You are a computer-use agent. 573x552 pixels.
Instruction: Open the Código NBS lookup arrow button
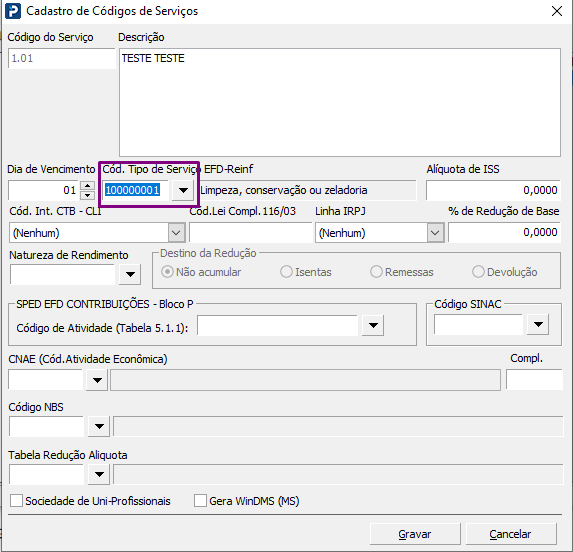coord(99,426)
